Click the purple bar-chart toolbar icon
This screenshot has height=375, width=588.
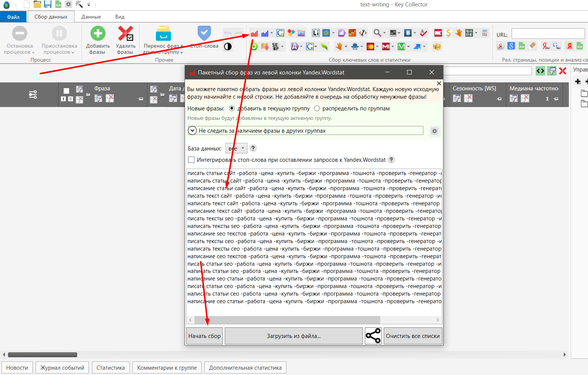point(342,33)
